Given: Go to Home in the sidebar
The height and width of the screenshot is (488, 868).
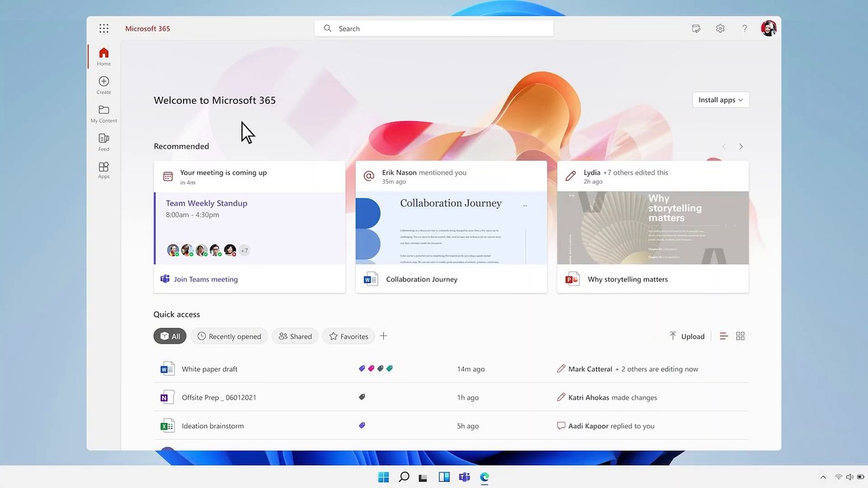Looking at the screenshot, I should click(104, 57).
